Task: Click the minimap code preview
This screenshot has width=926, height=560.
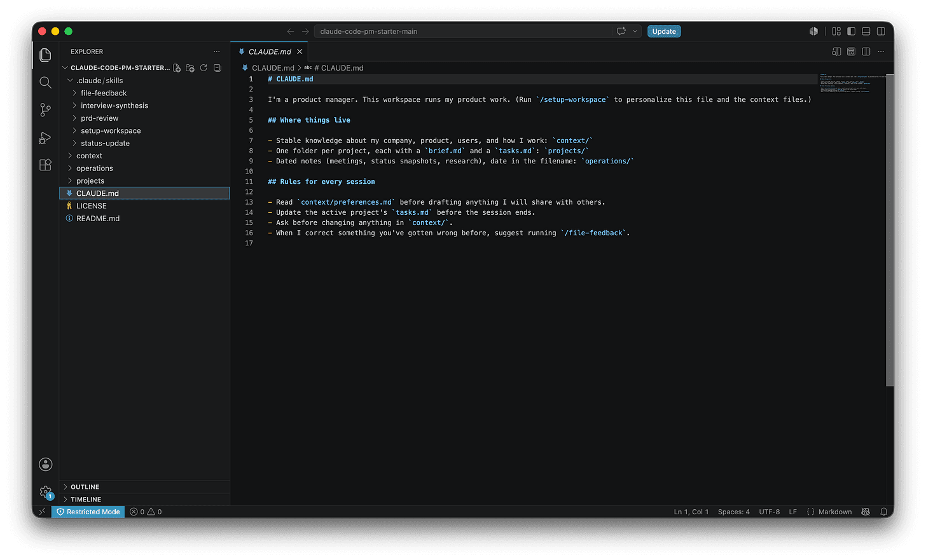Action: click(x=852, y=83)
